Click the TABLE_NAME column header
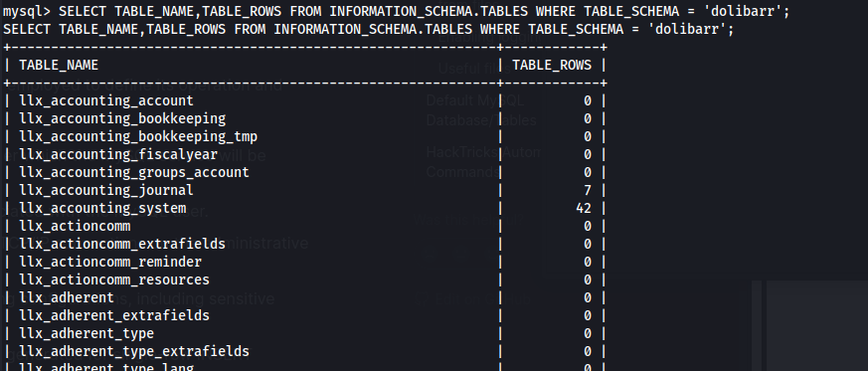Viewport: 868px width, 371px height. [59, 66]
